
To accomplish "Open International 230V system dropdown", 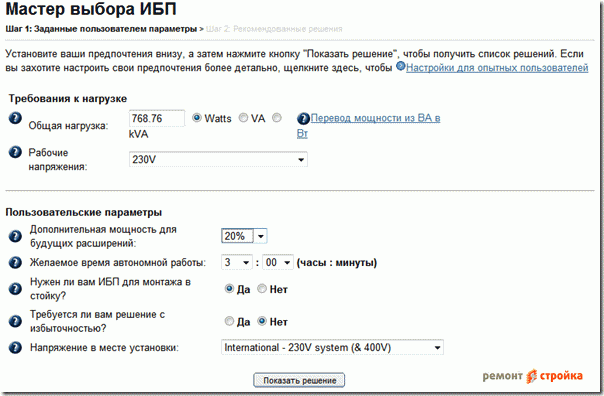I will point(332,347).
